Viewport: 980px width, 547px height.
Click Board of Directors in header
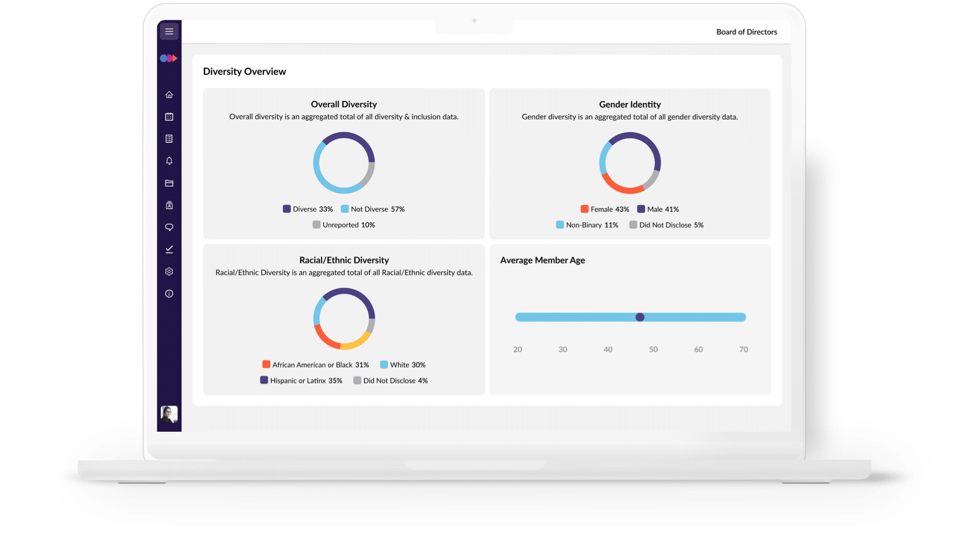[x=746, y=32]
